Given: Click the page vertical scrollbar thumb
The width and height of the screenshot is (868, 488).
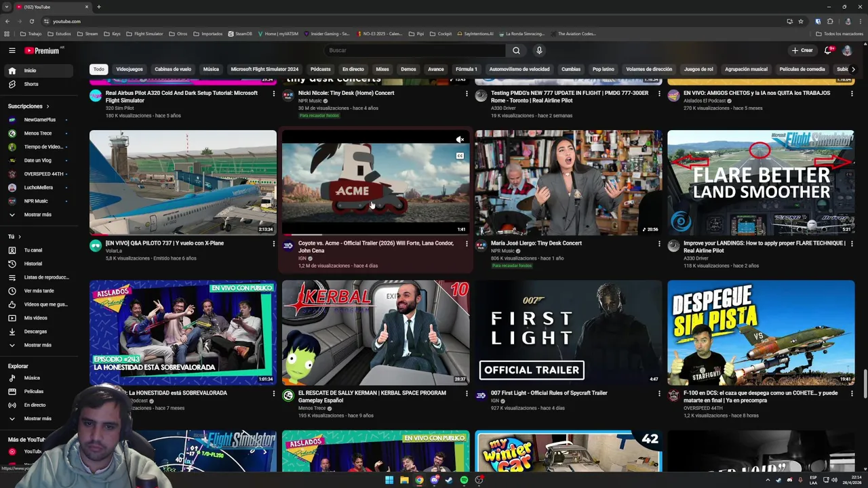Looking at the screenshot, I should [865, 384].
